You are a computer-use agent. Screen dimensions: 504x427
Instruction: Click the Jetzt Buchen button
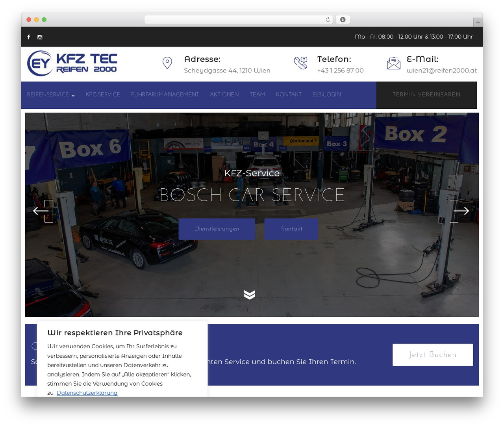[433, 355]
